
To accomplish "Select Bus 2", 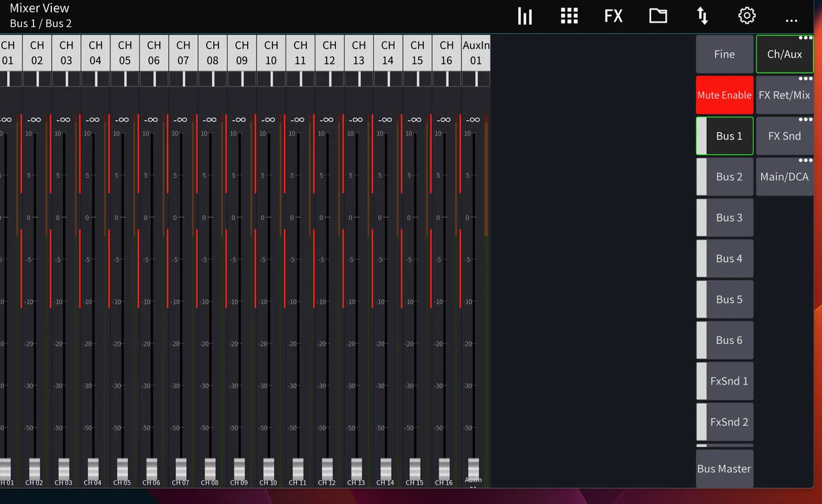I will (724, 177).
